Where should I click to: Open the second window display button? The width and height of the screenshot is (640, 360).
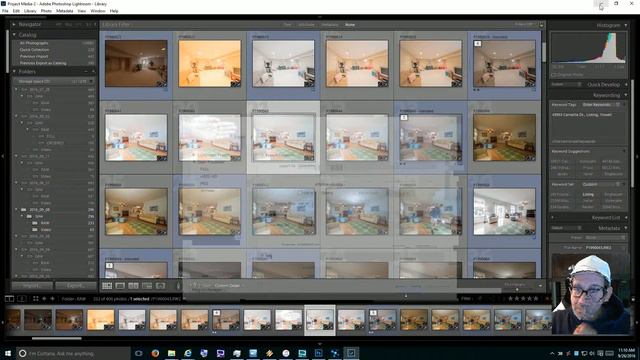22,299
